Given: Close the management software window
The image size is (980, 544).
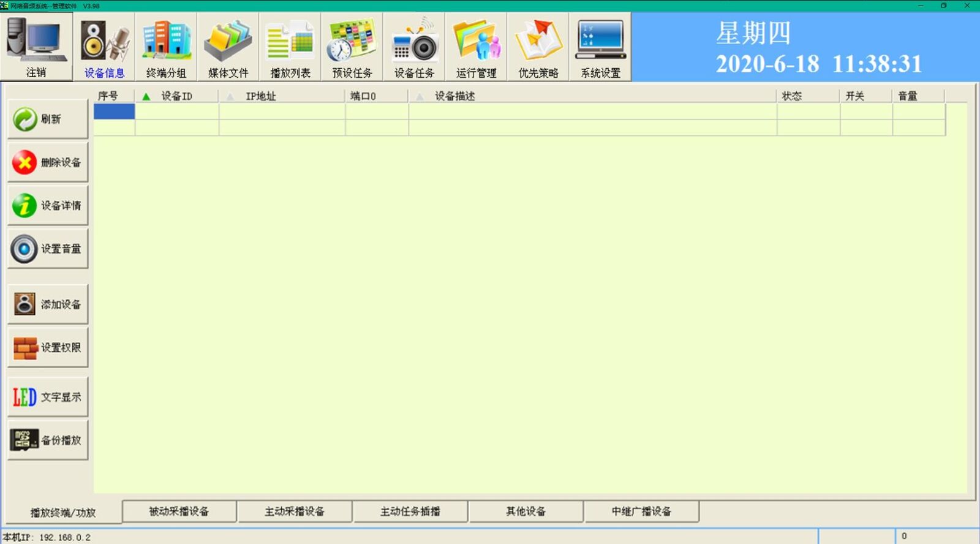Looking at the screenshot, I should tap(967, 6).
